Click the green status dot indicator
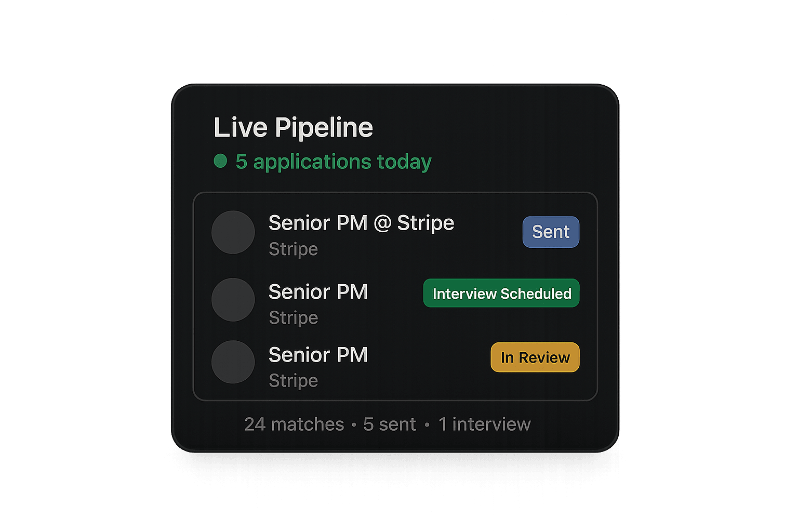Viewport: 798px width, 532px height. [220, 161]
